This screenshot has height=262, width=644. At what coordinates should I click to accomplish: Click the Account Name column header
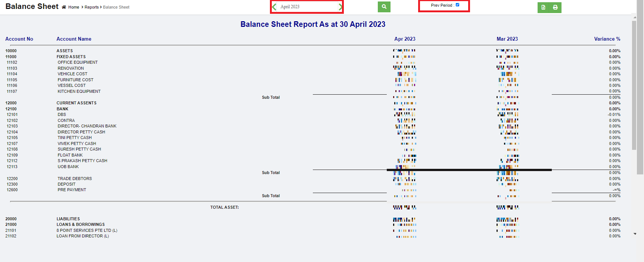[74, 39]
